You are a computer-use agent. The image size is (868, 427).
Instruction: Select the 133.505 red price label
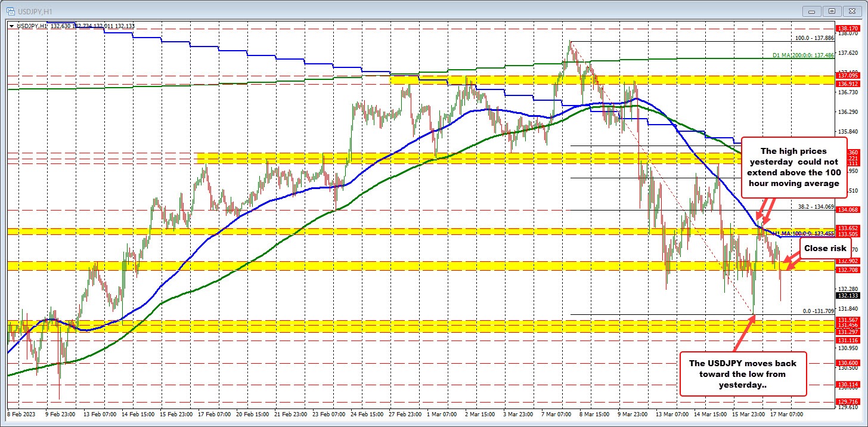coord(847,234)
